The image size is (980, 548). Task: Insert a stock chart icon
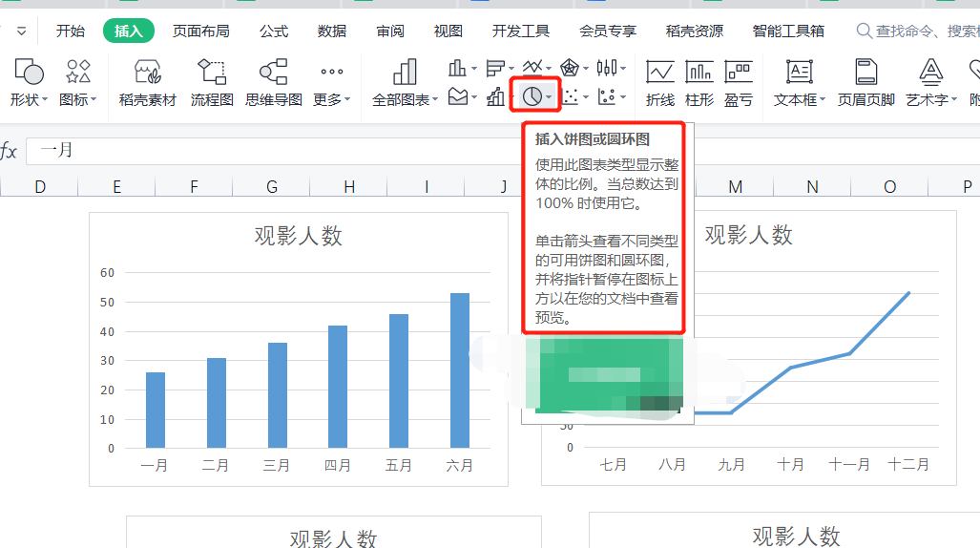(x=607, y=67)
